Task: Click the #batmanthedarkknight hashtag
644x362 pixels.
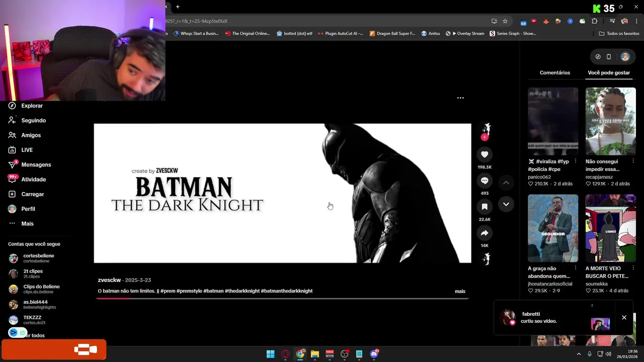Action: click(287, 291)
